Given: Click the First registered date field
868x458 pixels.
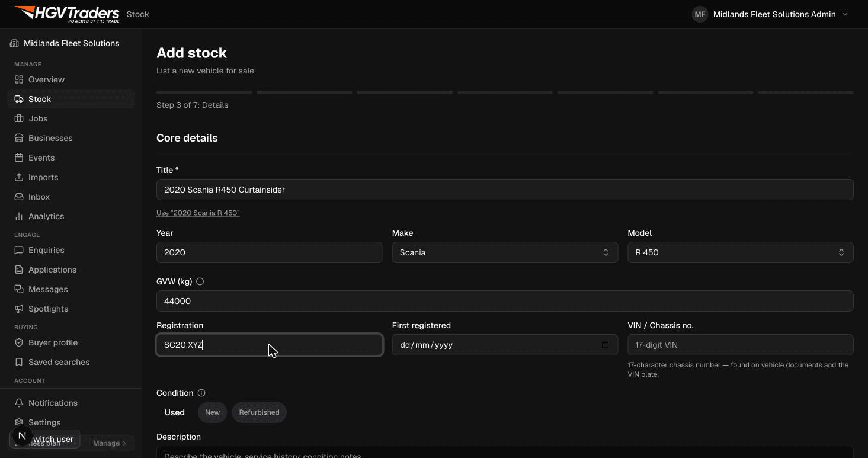Looking at the screenshot, I should pos(505,345).
